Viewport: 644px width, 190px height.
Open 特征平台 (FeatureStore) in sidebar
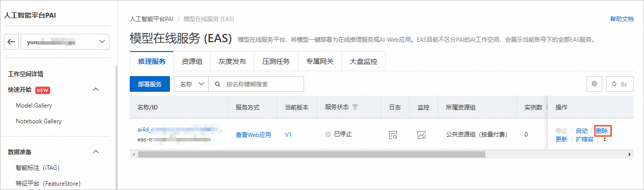click(48, 183)
